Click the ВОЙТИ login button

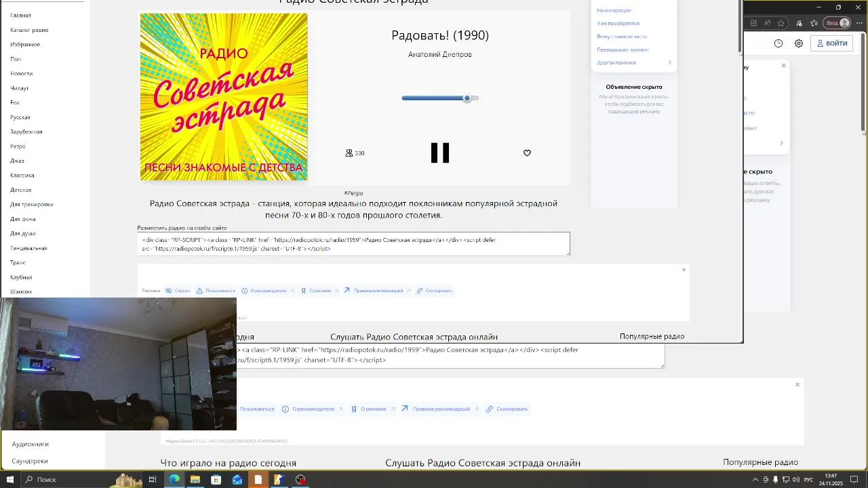pyautogui.click(x=832, y=43)
